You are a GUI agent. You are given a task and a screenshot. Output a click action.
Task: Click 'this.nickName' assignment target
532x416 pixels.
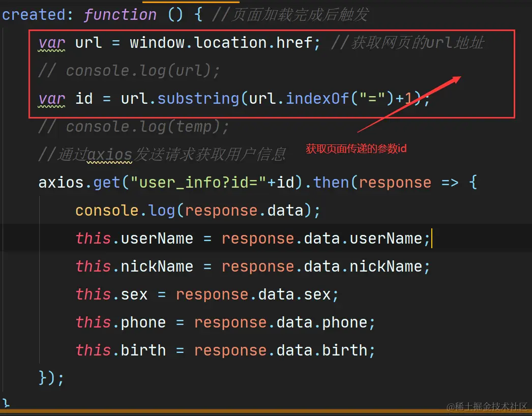click(x=134, y=266)
